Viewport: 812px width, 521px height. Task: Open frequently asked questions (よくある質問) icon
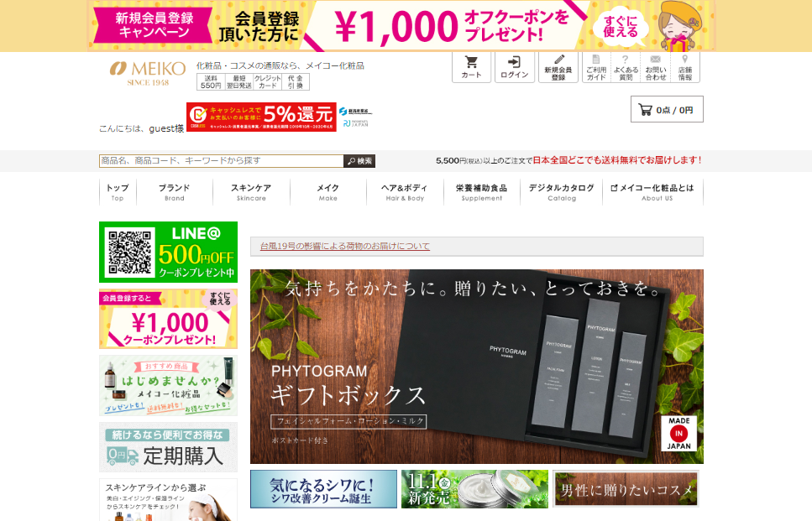(626, 67)
